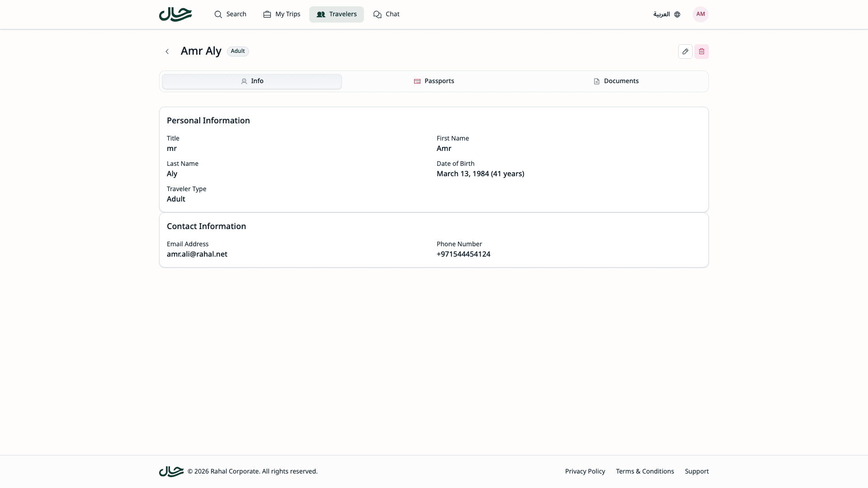Click the Terms & Conditions link
Screen dimensions: 868x488
(x=644, y=471)
